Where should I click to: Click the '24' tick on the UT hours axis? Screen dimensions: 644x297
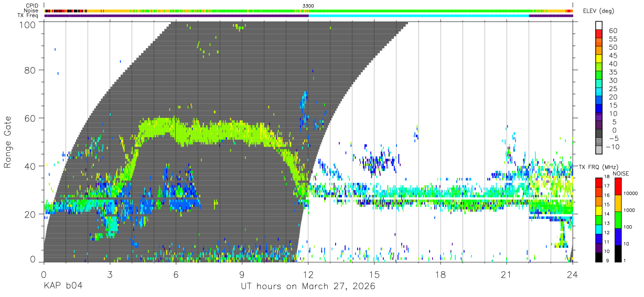pos(573,274)
